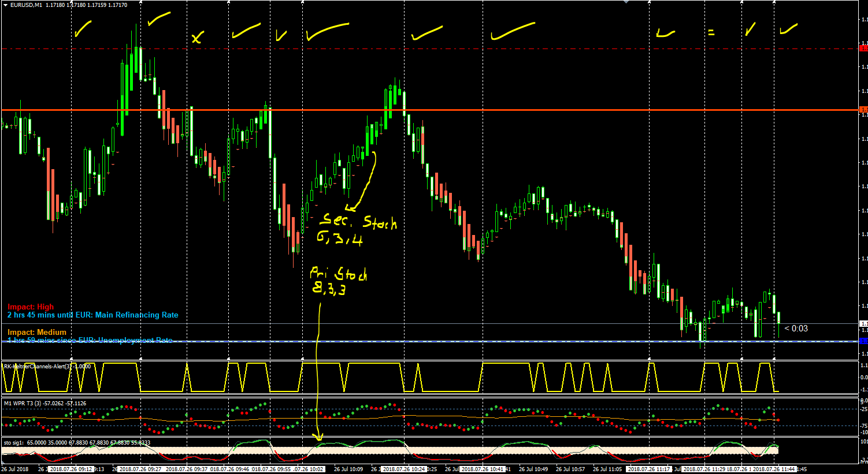Open the EURUSD,M1 chart dropdown triangle
The width and height of the screenshot is (868, 474).
pos(5,5)
